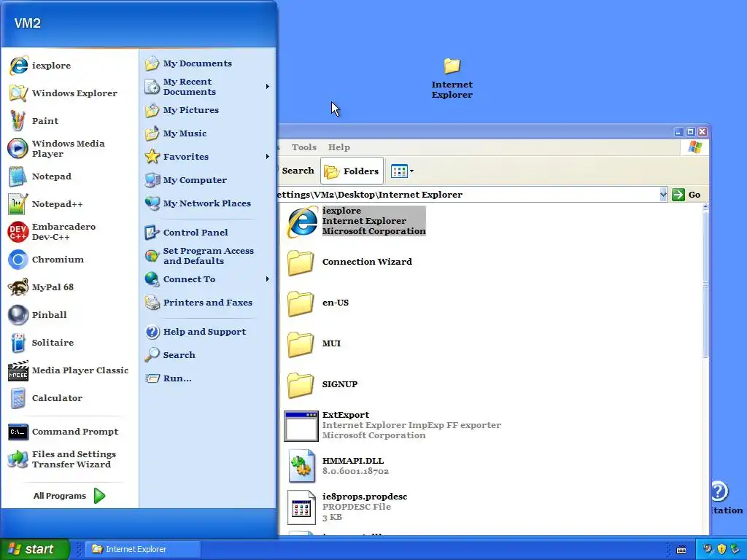
Task: Start Pinball game
Action: [x=69, y=315]
